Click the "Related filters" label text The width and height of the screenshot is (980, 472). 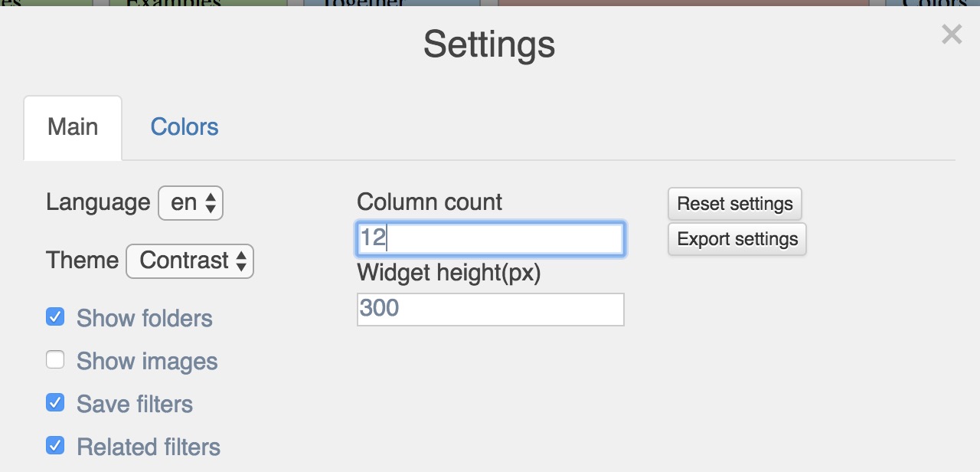[x=149, y=447]
